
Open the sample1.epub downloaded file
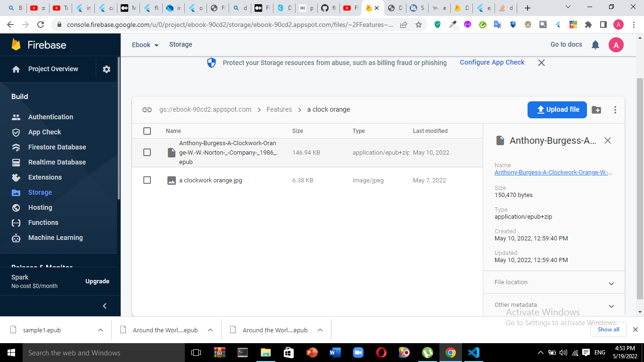pyautogui.click(x=42, y=330)
